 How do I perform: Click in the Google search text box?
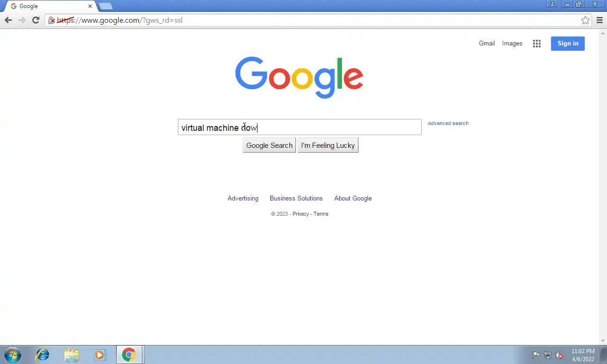tap(299, 127)
